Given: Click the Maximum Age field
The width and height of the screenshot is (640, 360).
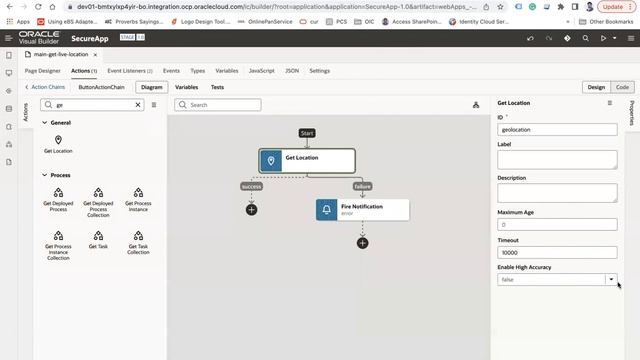Looking at the screenshot, I should coord(557,224).
